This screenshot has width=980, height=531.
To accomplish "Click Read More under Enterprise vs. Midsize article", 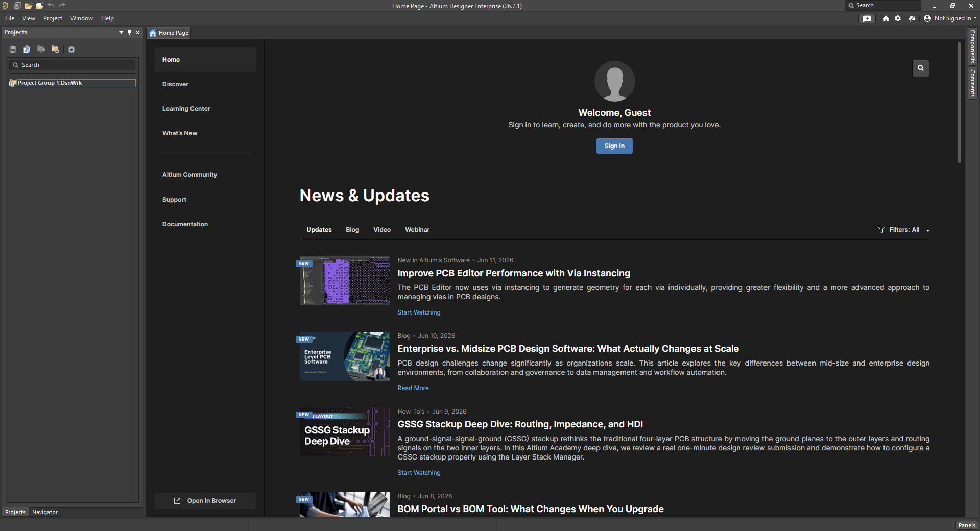I will (x=413, y=388).
